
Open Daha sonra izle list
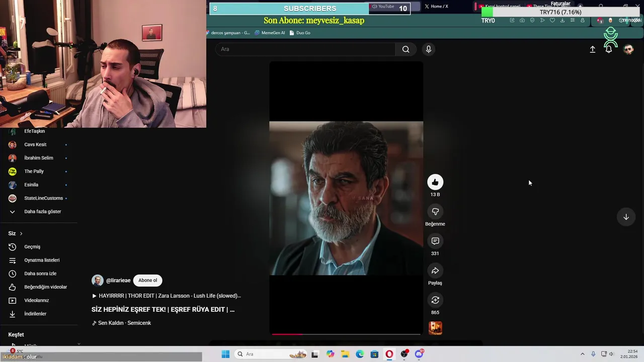pyautogui.click(x=39, y=274)
